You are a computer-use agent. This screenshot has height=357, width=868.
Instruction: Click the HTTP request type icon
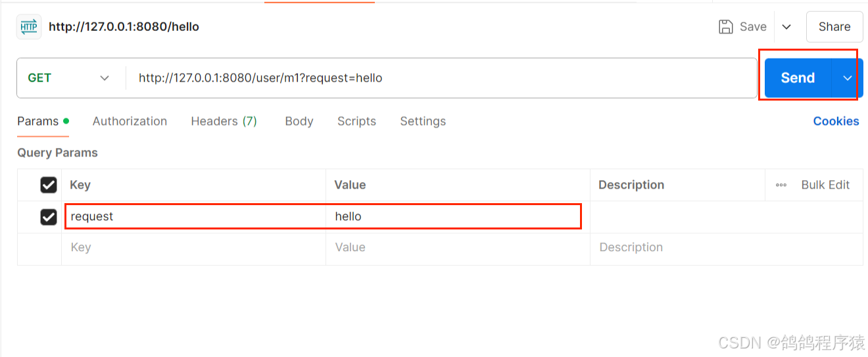(29, 27)
